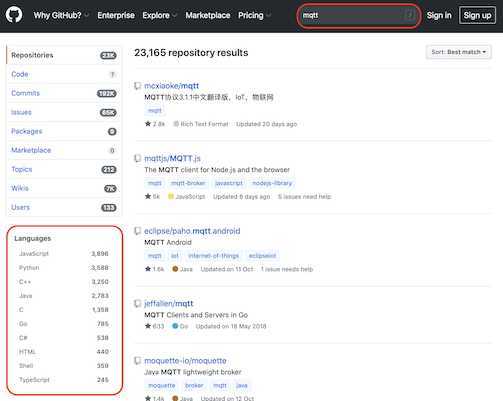Image resolution: width=503 pixels, height=401 pixels.
Task: Filter by Go language
Action: pos(63,324)
